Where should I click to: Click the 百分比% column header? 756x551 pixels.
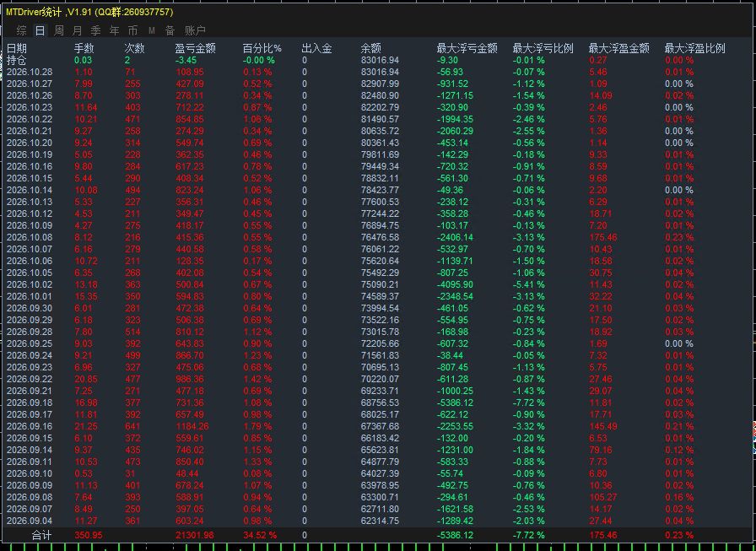coord(262,48)
